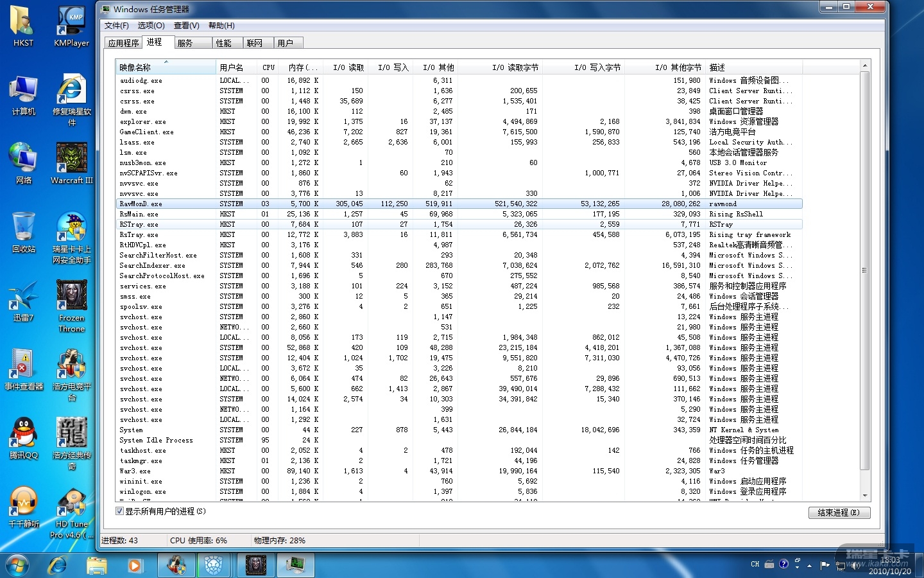Select the SearchIndexer.exe process row
This screenshot has height=578, width=924.
pyautogui.click(x=459, y=265)
